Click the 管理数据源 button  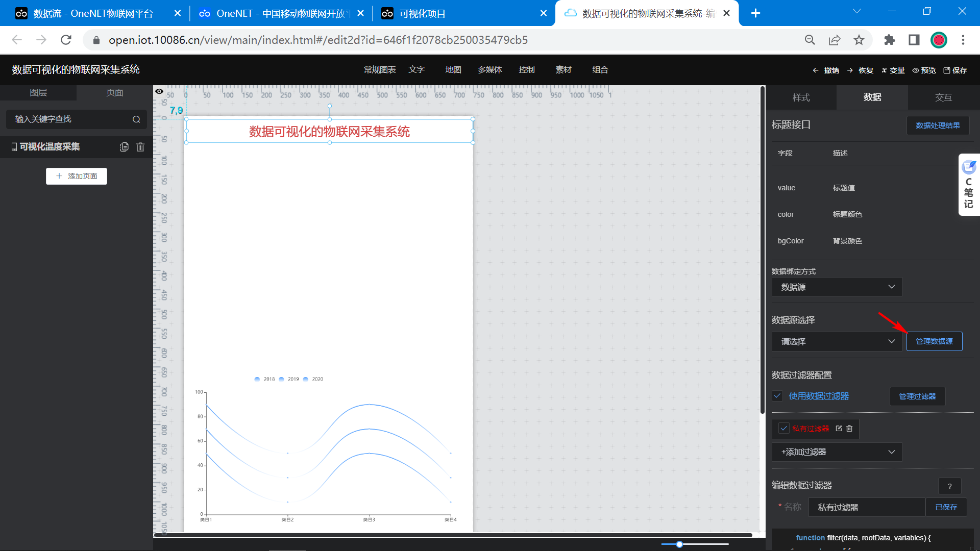pos(934,341)
